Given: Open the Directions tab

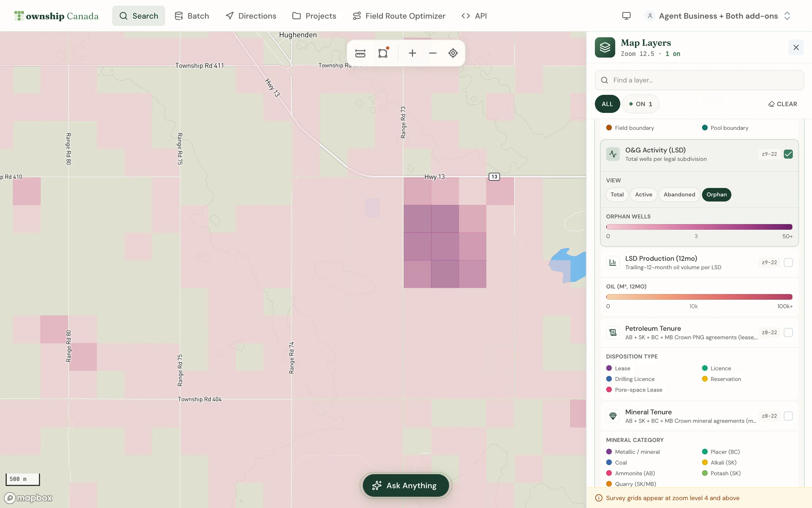Looking at the screenshot, I should coord(251,16).
